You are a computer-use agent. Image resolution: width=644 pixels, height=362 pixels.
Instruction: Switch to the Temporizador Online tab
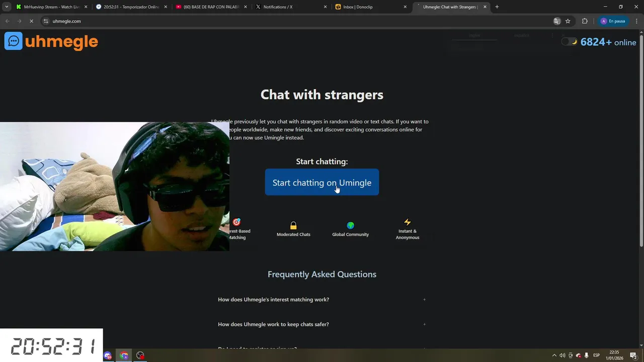tap(131, 7)
